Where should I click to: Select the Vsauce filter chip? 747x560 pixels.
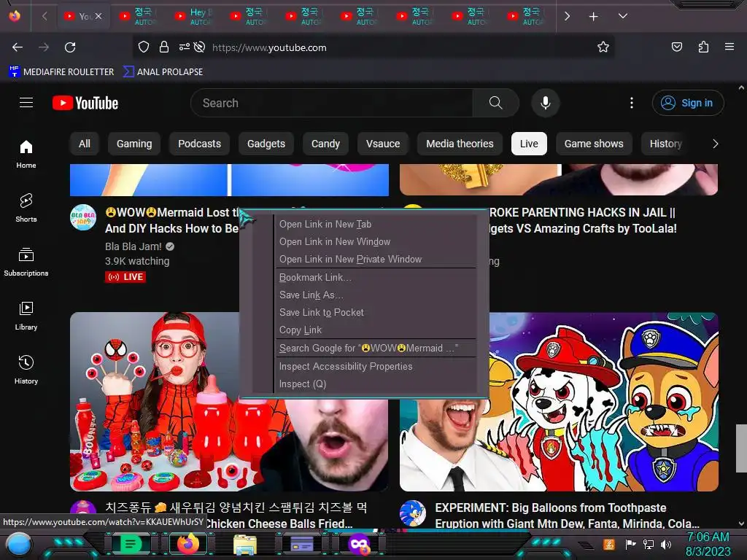383,144
